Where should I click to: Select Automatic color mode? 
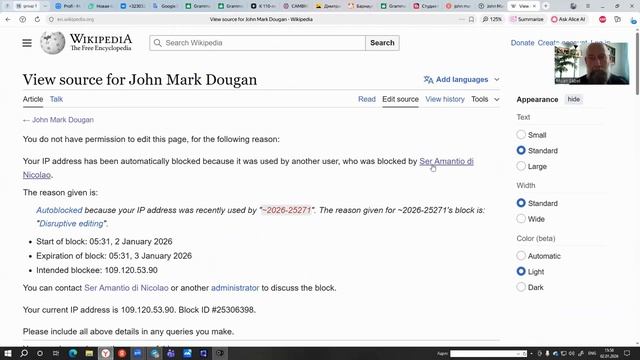click(521, 256)
